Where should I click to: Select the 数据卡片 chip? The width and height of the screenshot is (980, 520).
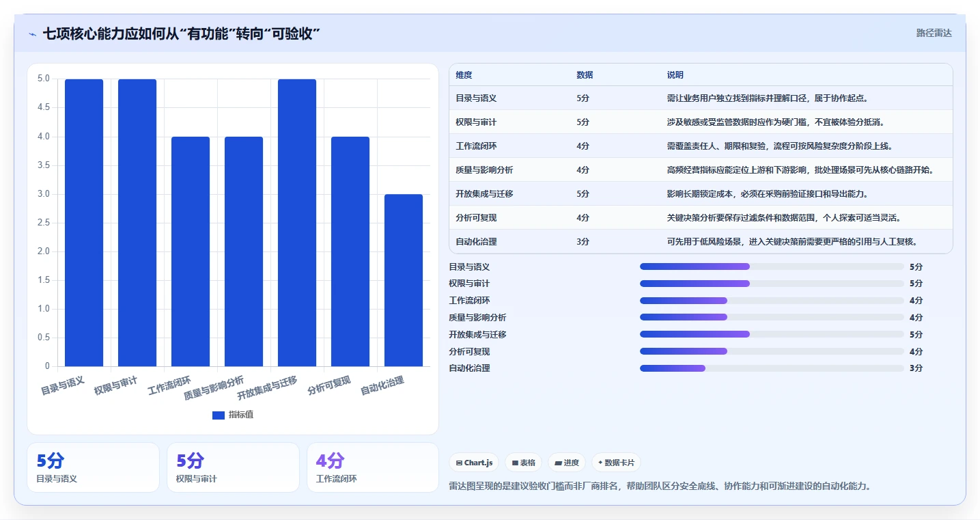click(616, 463)
